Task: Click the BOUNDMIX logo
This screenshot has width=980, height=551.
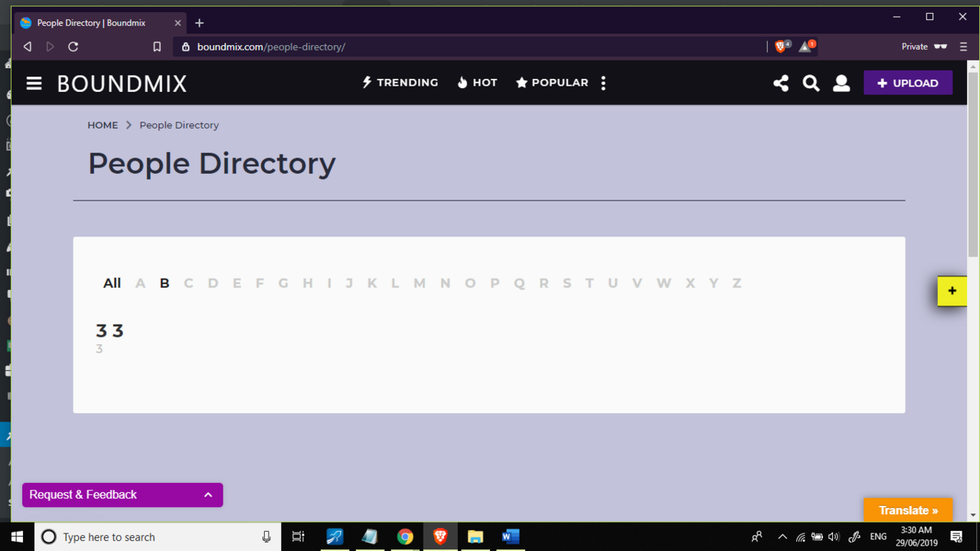Action: [122, 83]
